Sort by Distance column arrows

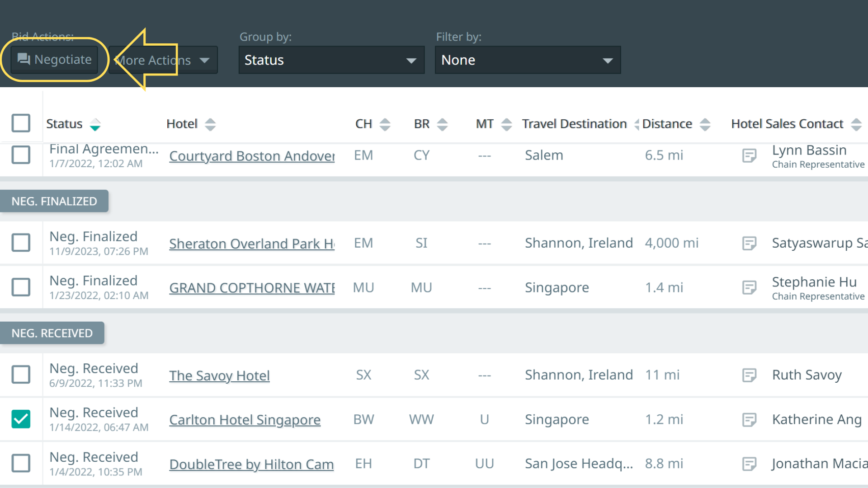(705, 124)
